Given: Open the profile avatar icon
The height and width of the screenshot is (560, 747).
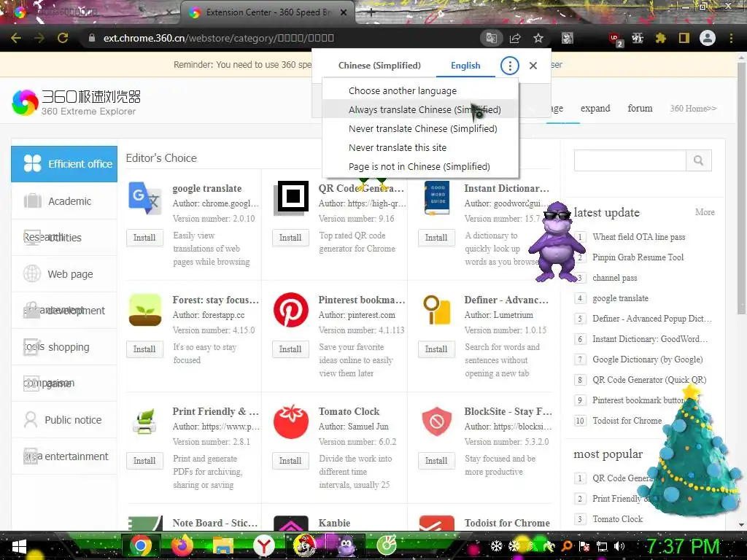Looking at the screenshot, I should [708, 38].
